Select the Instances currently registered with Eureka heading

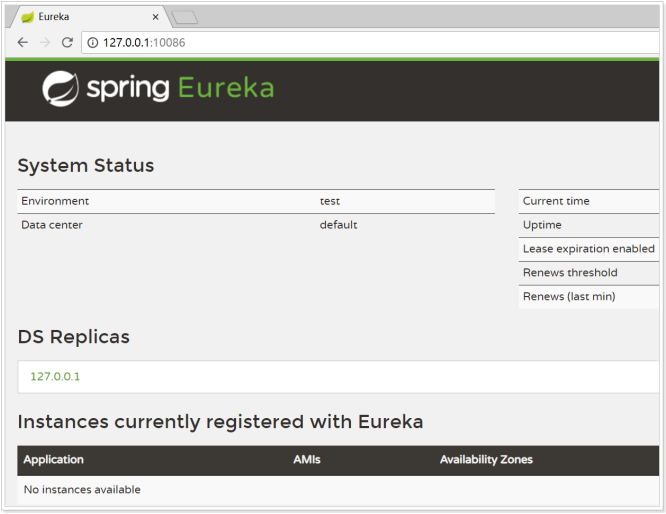pos(220,422)
